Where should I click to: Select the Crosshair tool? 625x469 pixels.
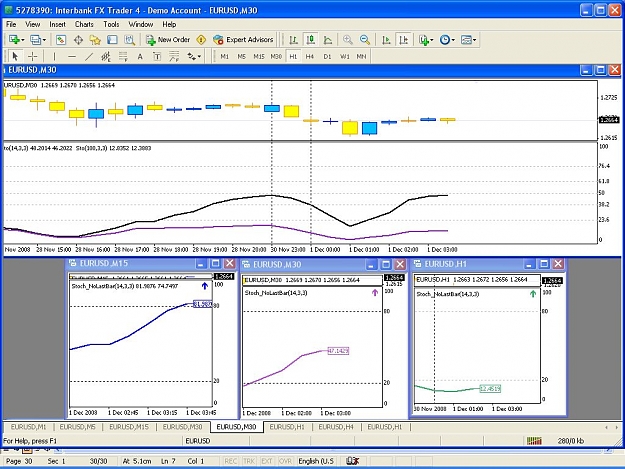point(33,57)
